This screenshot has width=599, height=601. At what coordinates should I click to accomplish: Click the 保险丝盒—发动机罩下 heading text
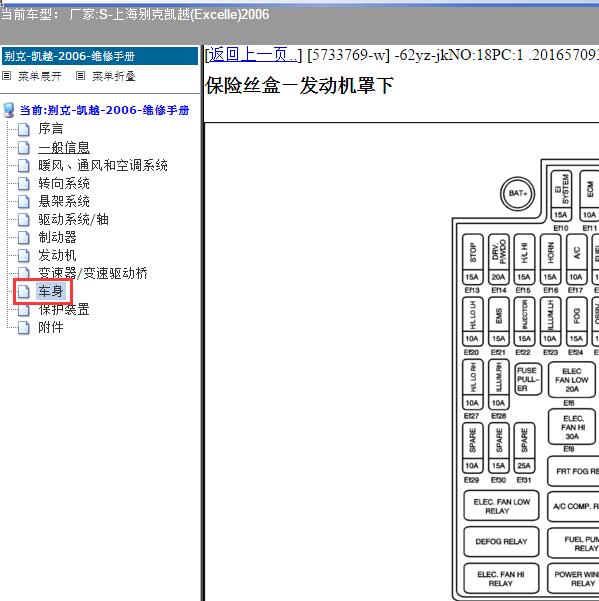click(299, 85)
